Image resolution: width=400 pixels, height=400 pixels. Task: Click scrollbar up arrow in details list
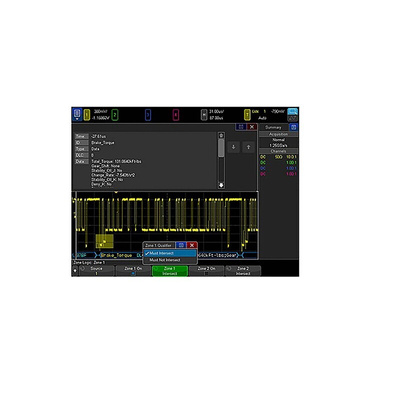pyautogui.click(x=221, y=135)
